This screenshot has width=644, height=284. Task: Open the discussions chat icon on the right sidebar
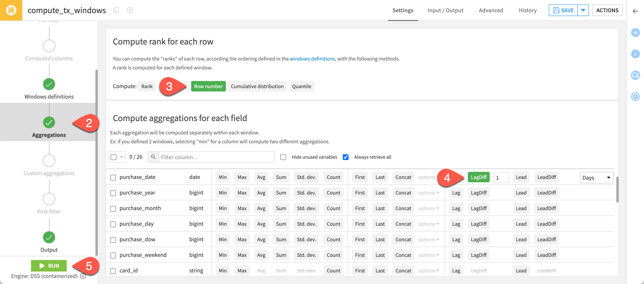click(x=635, y=75)
